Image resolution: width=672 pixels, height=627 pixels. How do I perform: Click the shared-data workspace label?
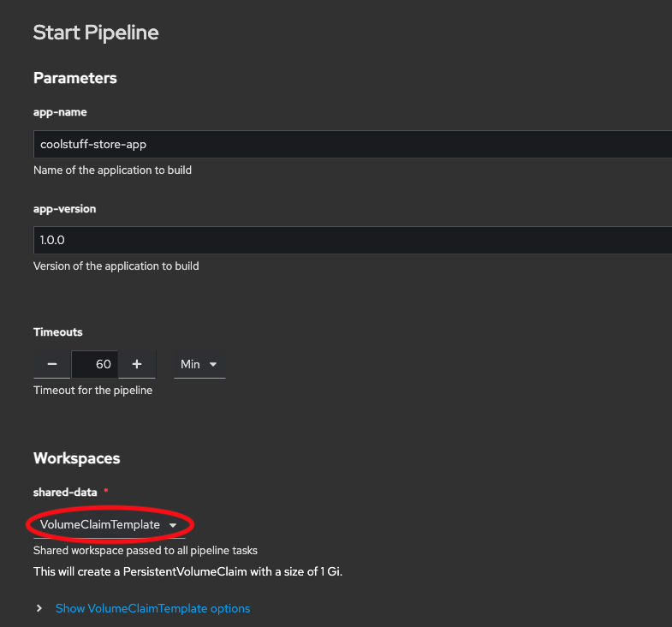tap(65, 493)
